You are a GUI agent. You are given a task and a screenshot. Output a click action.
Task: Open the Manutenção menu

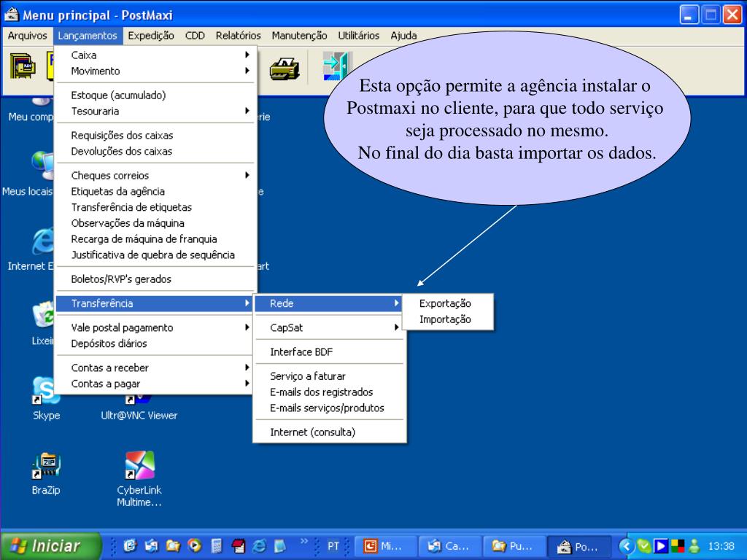pos(299,36)
